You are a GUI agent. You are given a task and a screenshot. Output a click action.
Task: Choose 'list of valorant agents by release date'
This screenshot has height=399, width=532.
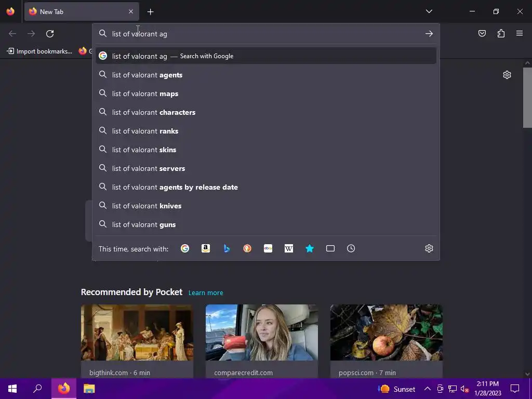[266, 187]
